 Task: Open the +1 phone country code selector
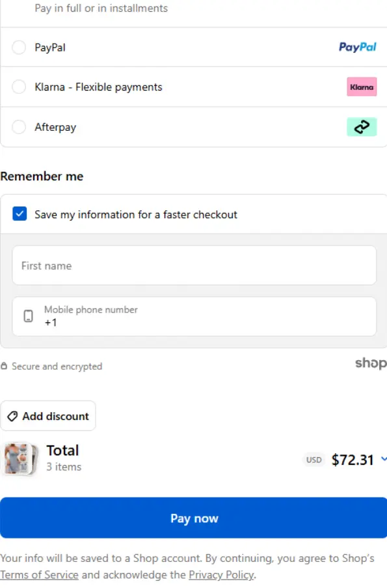point(52,322)
